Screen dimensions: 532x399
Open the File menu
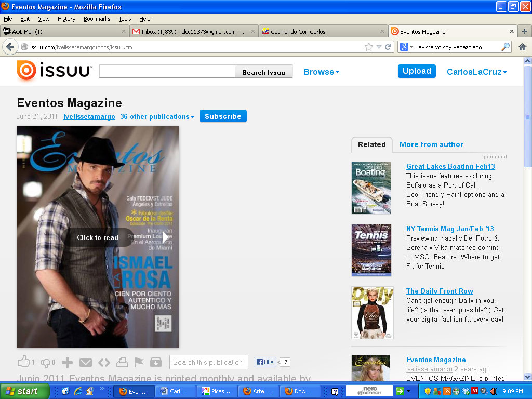point(8,19)
